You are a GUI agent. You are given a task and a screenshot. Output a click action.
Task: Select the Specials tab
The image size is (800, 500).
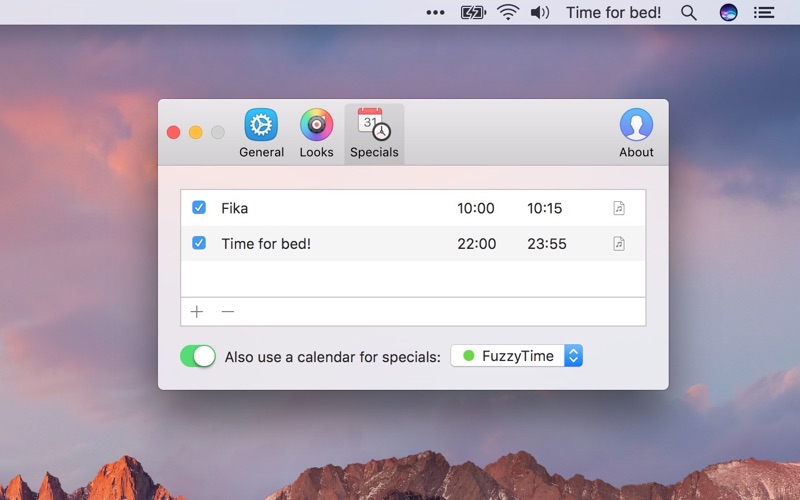374,134
